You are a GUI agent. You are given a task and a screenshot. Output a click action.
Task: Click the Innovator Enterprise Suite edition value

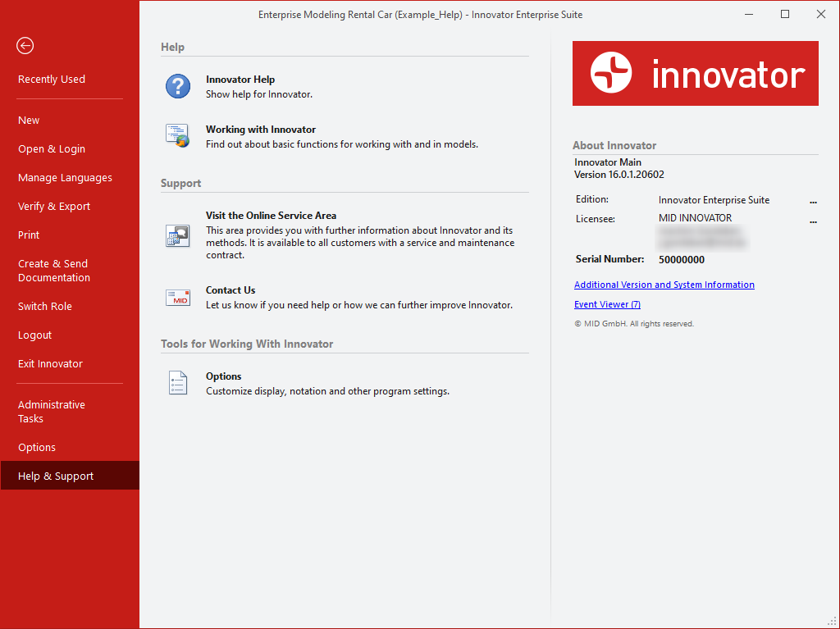[714, 200]
